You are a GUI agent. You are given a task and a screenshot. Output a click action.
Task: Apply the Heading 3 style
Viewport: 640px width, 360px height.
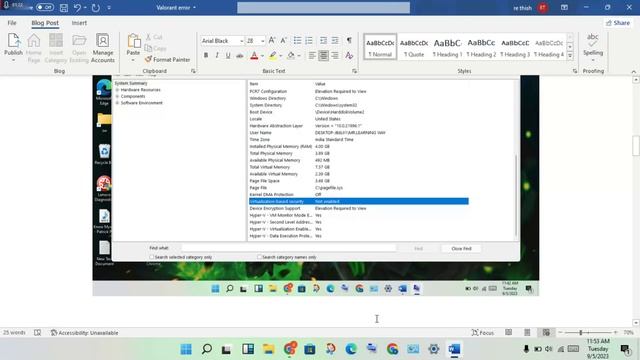coord(515,47)
